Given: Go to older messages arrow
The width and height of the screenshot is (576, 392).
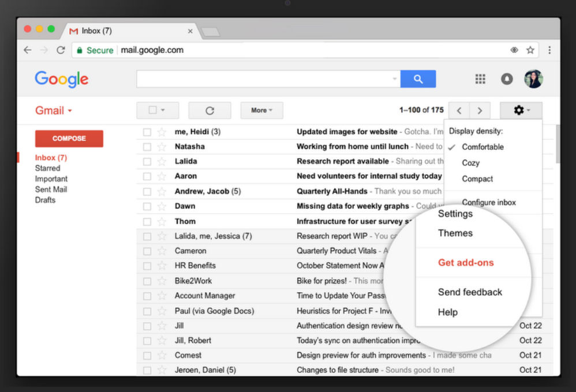Looking at the screenshot, I should pos(480,111).
